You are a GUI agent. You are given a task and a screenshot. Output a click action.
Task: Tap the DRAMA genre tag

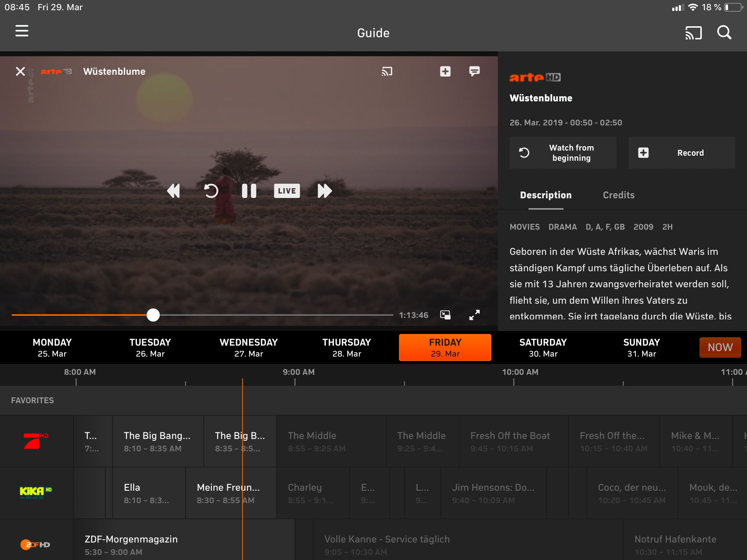(562, 227)
